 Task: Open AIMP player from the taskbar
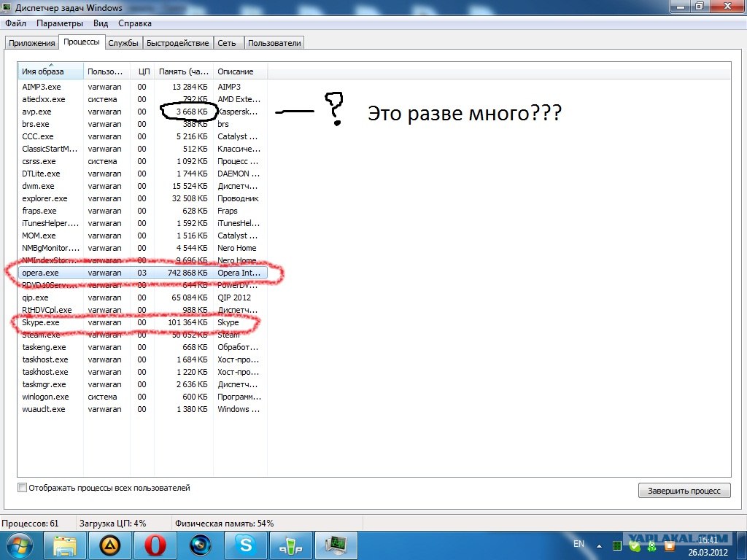(x=109, y=545)
